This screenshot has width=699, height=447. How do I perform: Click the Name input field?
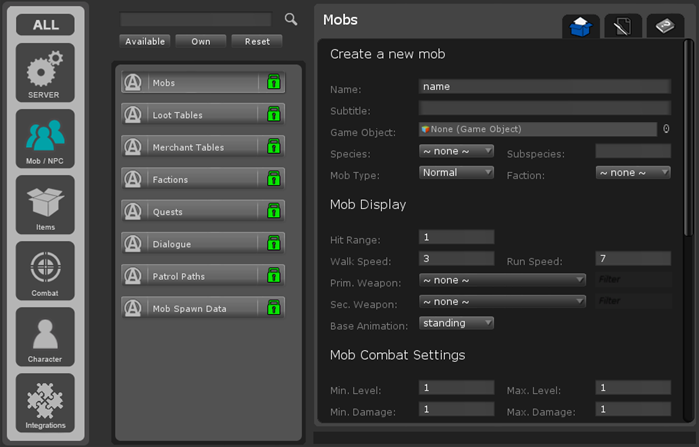pyautogui.click(x=544, y=87)
